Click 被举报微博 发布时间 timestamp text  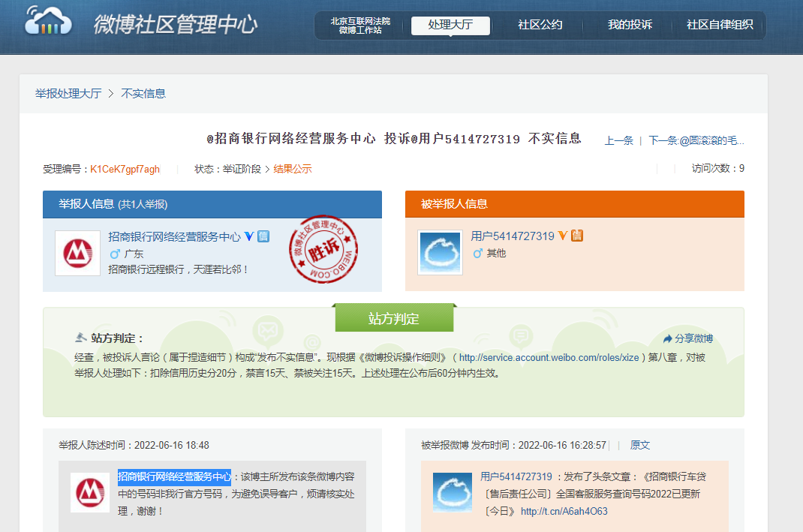[x=513, y=445]
